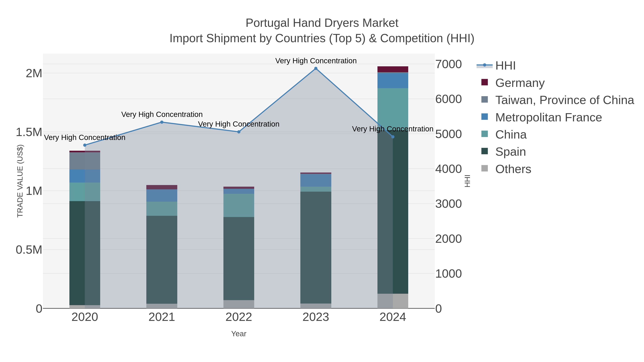Click the Spain dark green legend swatch

point(484,151)
